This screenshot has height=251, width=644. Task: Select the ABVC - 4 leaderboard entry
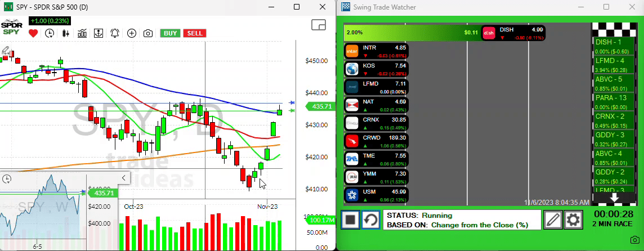pyautogui.click(x=613, y=158)
